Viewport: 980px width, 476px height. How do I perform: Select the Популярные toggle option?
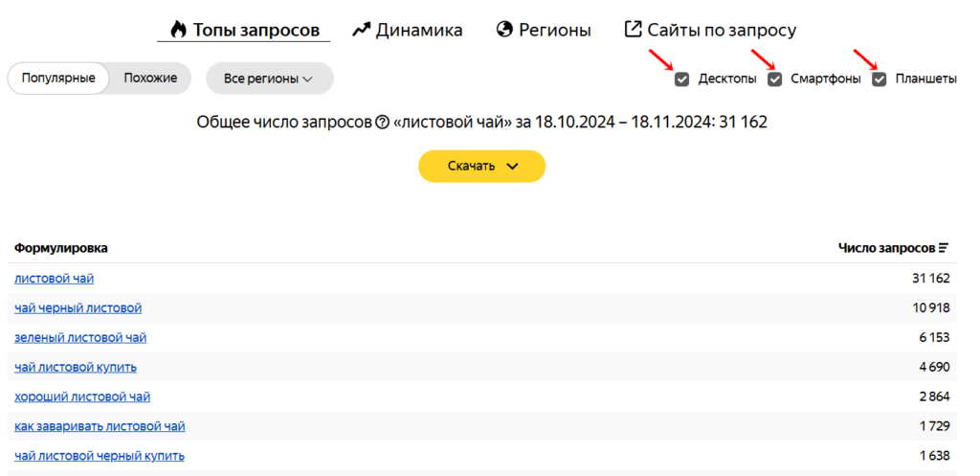click(58, 79)
